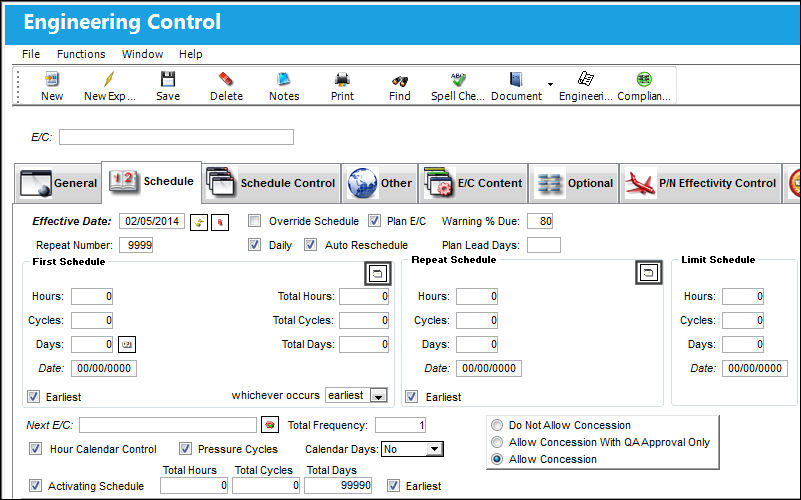This screenshot has height=500, width=801.
Task: Click the Total Frequency field
Action: point(400,425)
